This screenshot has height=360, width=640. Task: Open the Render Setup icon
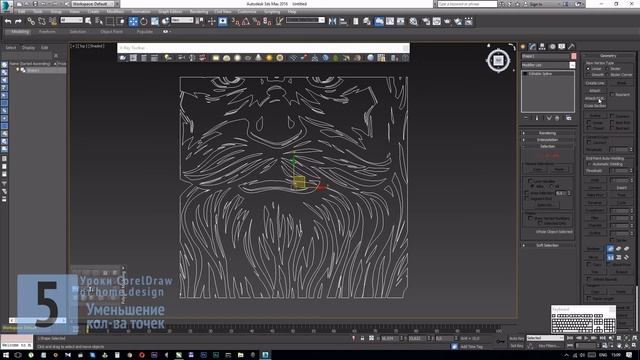point(426,21)
